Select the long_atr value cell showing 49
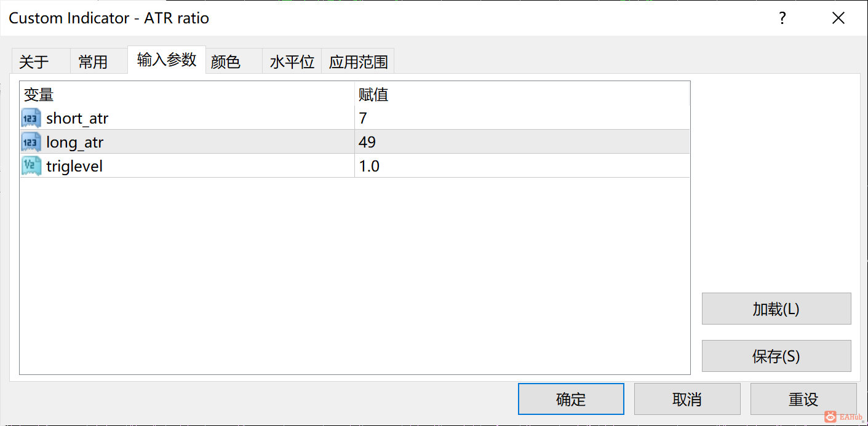868x426 pixels. (522, 142)
